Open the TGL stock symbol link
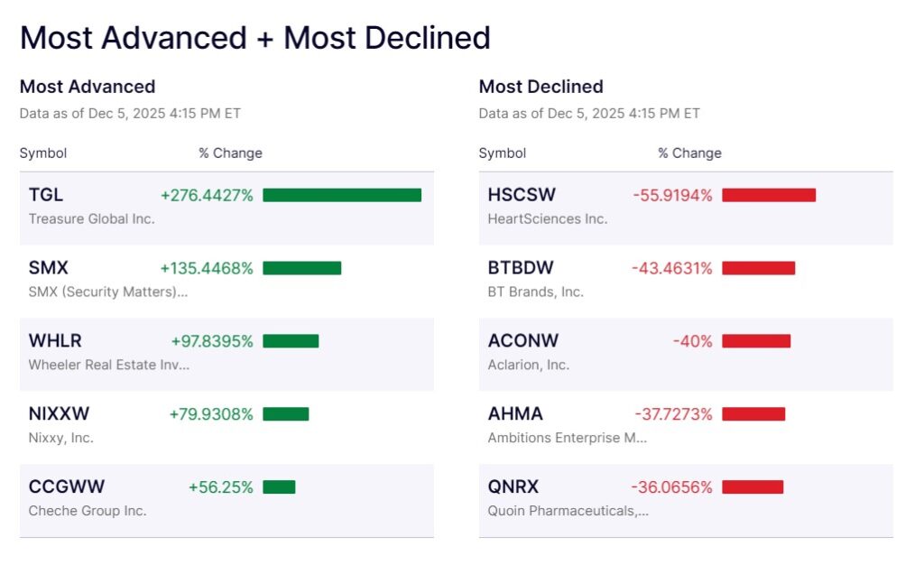 46,195
